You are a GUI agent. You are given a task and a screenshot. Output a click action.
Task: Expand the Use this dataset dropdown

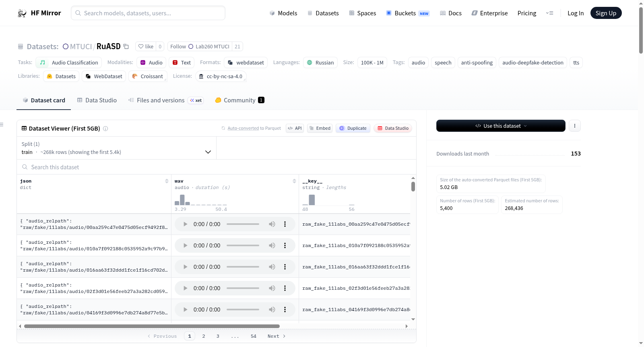tap(501, 126)
